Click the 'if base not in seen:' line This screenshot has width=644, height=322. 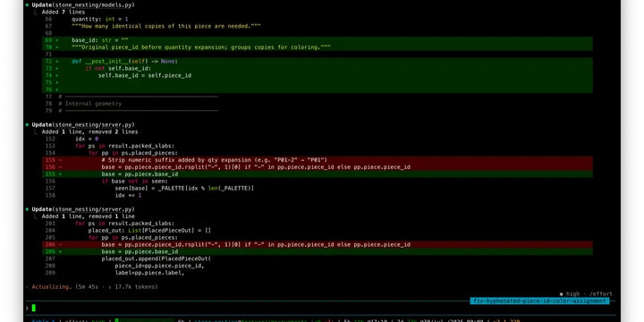(135, 181)
